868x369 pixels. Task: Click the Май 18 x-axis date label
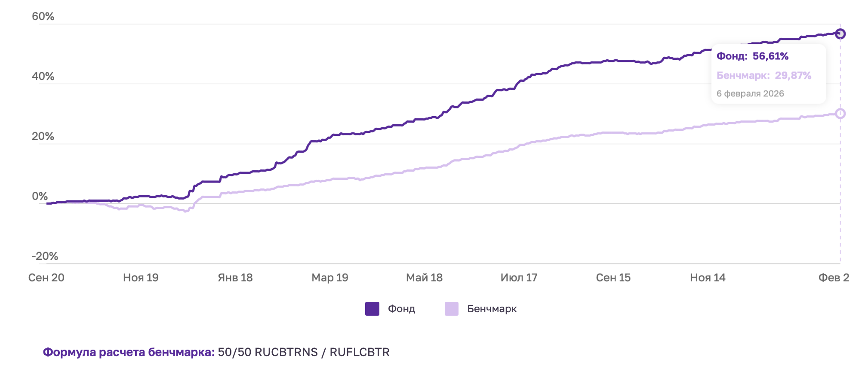[424, 278]
